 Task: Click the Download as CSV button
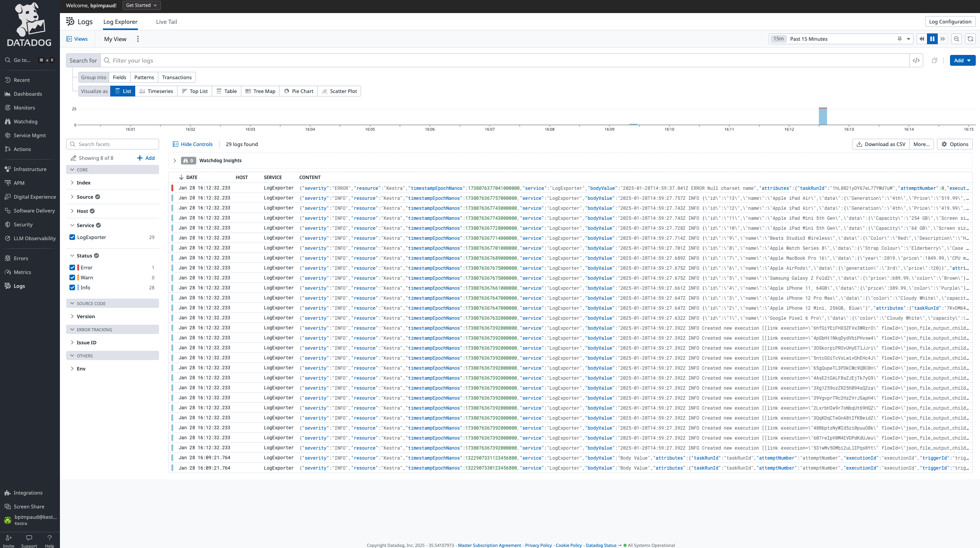(881, 144)
